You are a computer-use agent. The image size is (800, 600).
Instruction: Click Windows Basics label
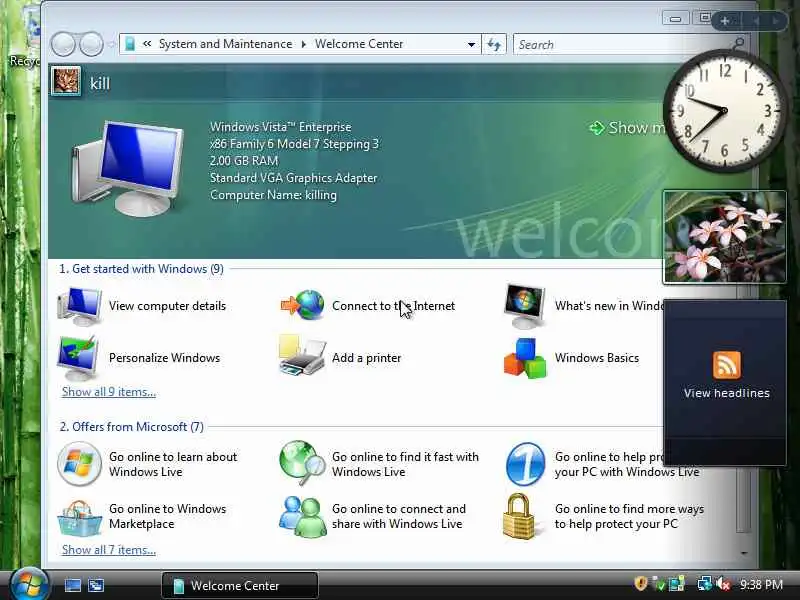pos(597,358)
